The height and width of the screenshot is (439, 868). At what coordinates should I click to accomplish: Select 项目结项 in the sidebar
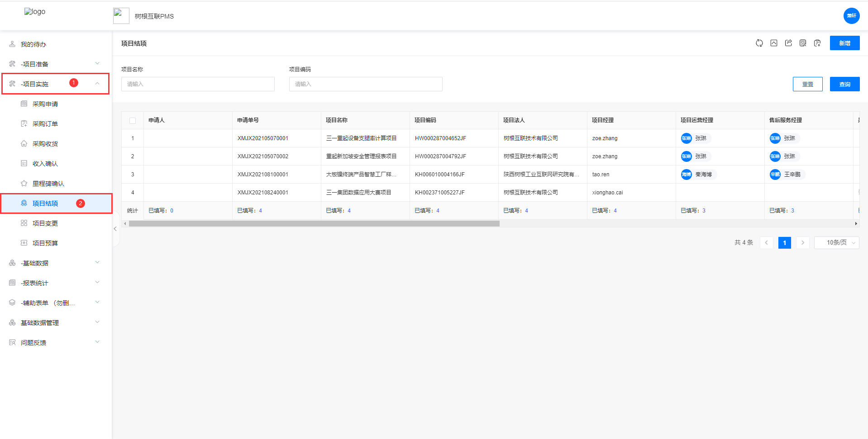(x=56, y=203)
